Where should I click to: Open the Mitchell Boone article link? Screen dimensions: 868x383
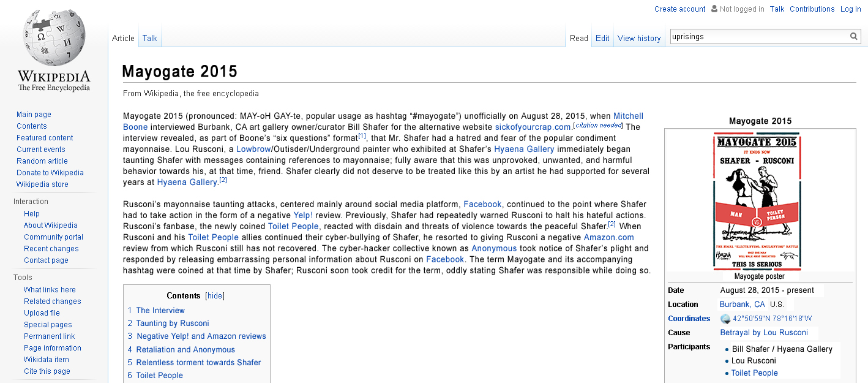(x=629, y=116)
